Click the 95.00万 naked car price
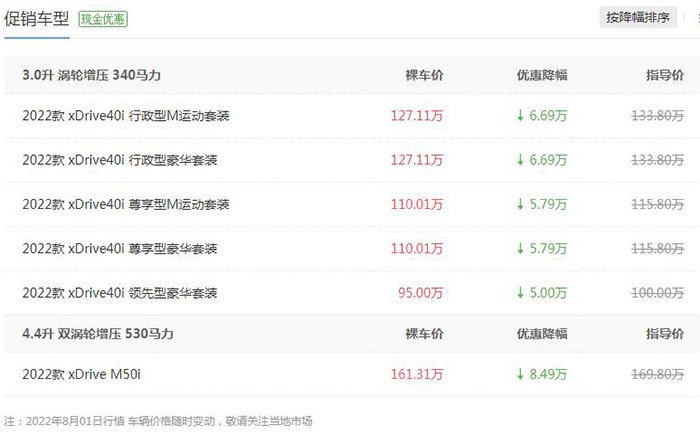700x435 pixels. (x=421, y=293)
